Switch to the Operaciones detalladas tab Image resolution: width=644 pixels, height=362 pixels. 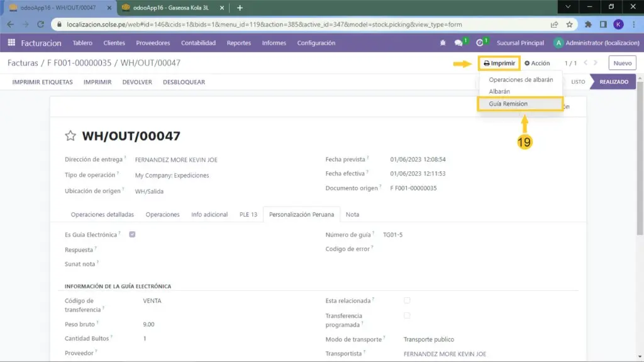pyautogui.click(x=102, y=215)
